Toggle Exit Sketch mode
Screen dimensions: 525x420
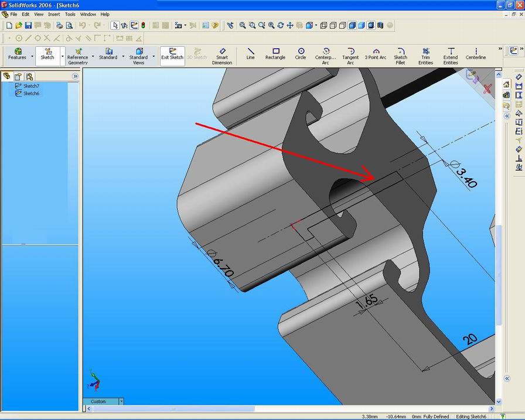click(x=172, y=54)
